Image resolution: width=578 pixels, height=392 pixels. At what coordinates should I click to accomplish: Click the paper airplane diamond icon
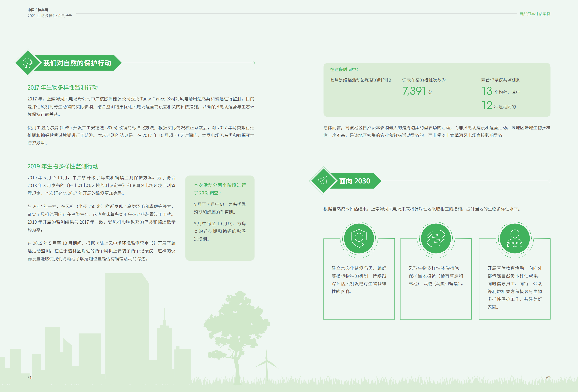point(323,181)
